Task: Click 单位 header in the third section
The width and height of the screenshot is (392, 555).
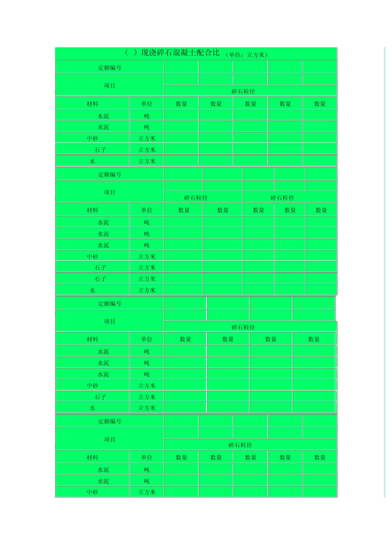Action: (147, 339)
